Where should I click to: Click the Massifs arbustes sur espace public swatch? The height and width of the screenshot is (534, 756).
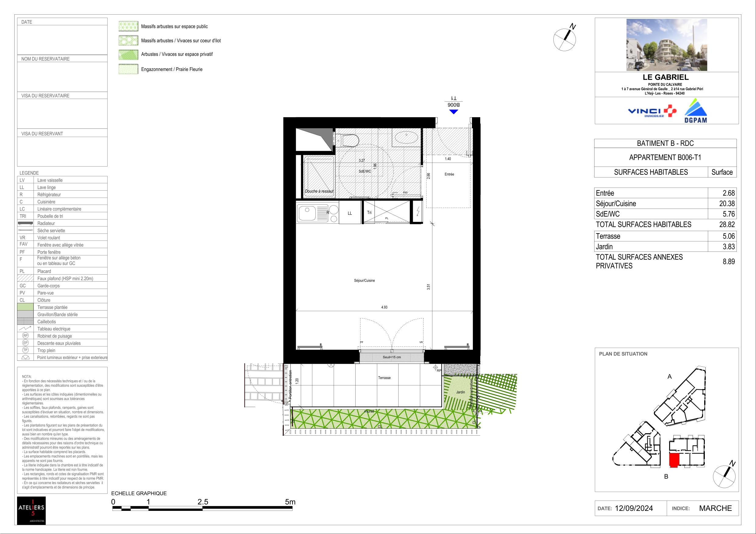pos(128,26)
